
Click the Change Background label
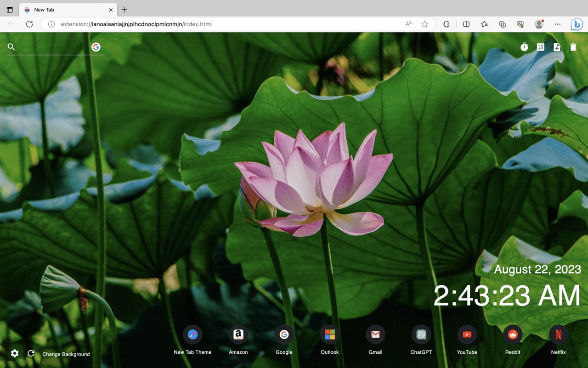click(x=66, y=354)
